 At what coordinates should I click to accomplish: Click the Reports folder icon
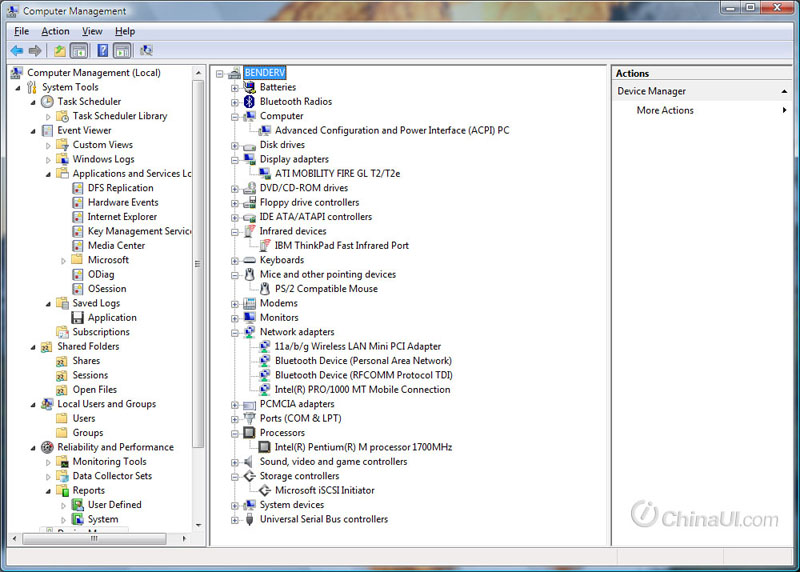[x=62, y=491]
